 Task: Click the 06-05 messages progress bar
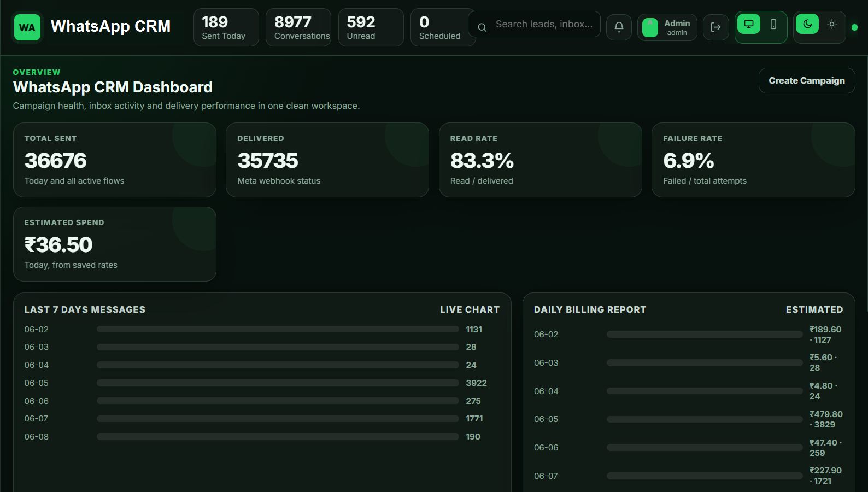pos(278,383)
